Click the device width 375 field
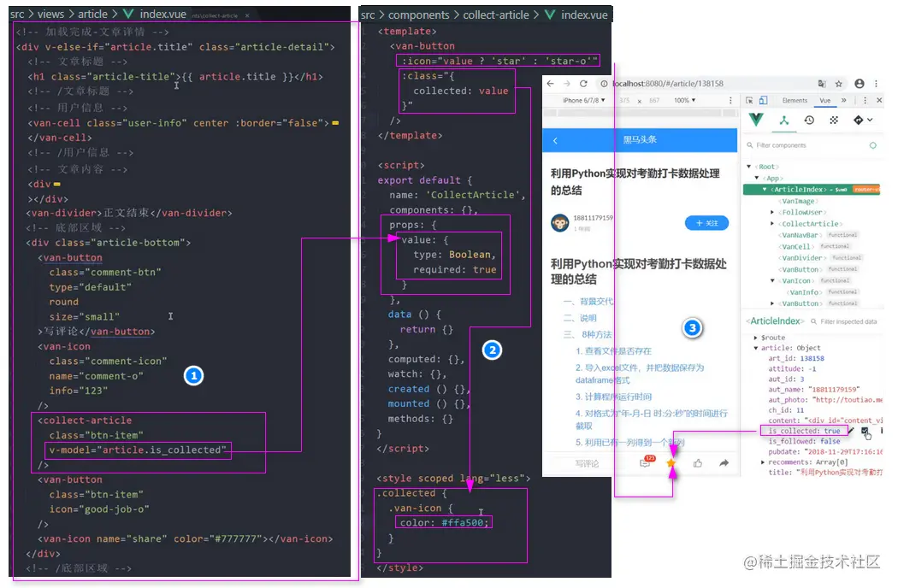The height and width of the screenshot is (588, 898). click(x=625, y=100)
